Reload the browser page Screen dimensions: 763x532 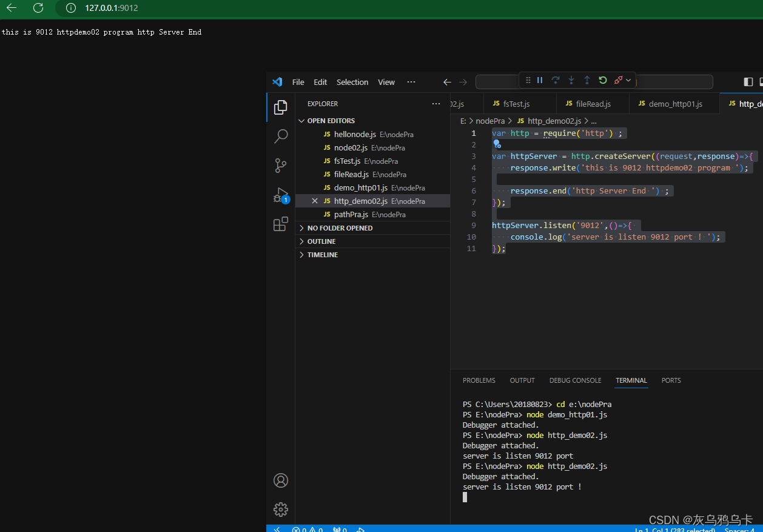(38, 8)
